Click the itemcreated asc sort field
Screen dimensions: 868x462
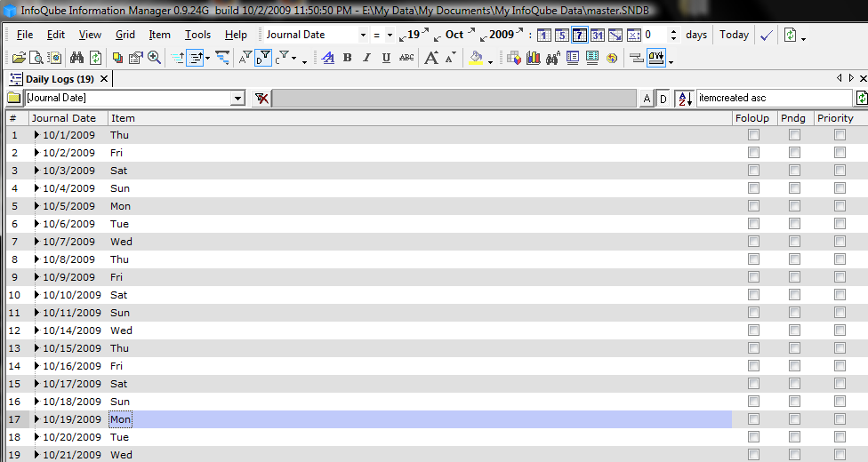click(774, 98)
